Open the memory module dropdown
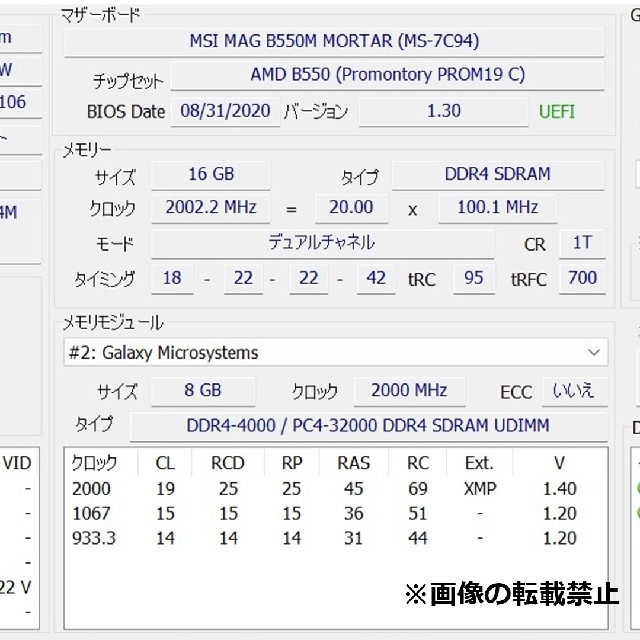 (336, 352)
